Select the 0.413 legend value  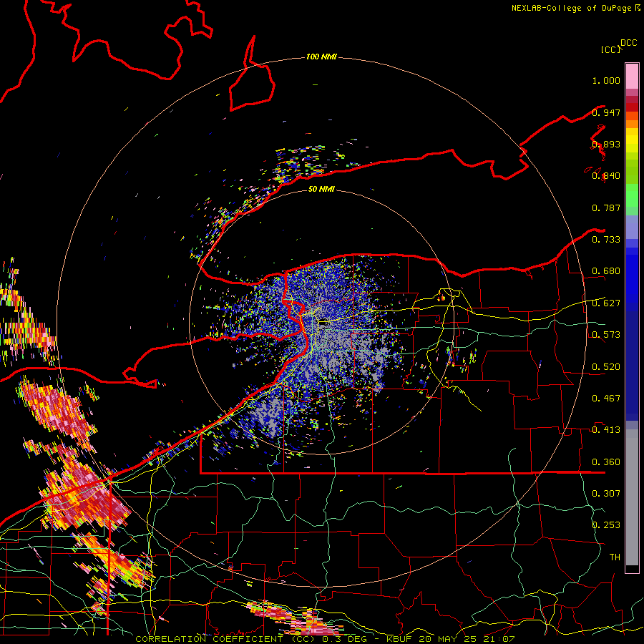click(x=606, y=430)
